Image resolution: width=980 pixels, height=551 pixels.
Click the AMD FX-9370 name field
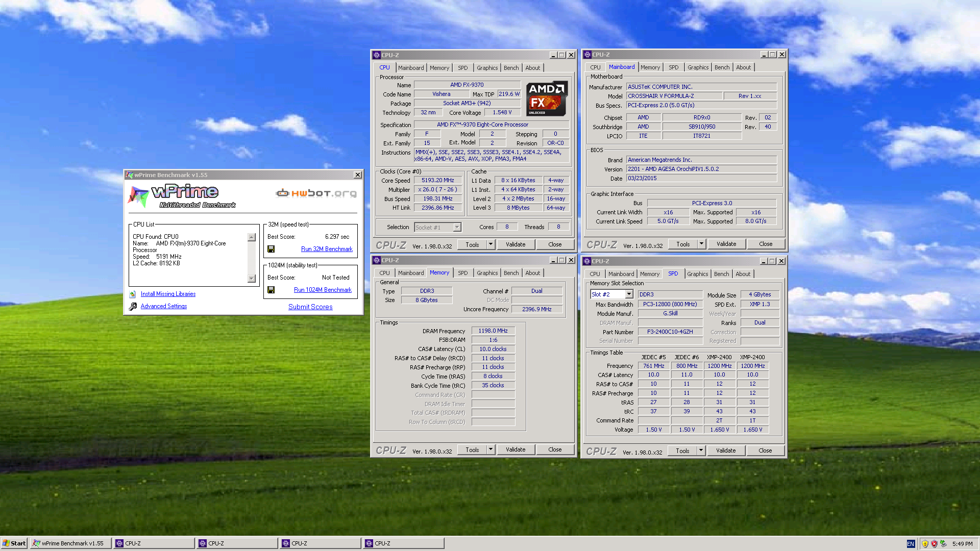(x=467, y=85)
